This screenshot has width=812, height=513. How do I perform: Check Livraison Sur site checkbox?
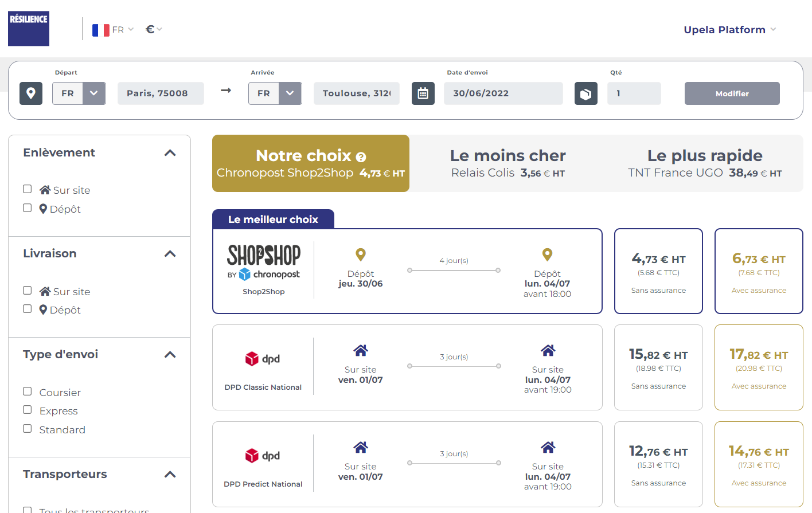pyautogui.click(x=27, y=291)
